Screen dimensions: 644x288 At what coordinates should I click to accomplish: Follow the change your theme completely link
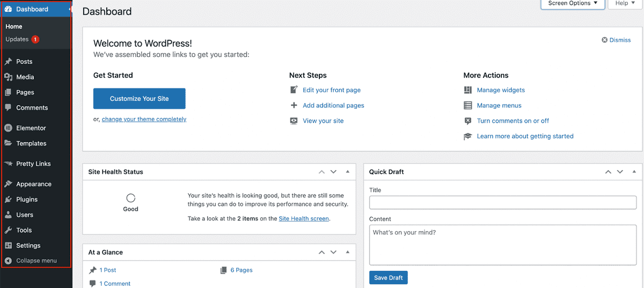pos(144,120)
